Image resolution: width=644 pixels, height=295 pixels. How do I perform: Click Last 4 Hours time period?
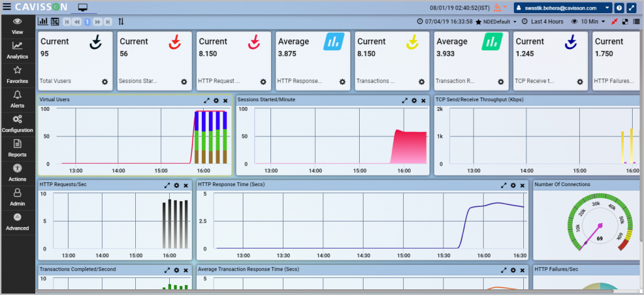click(547, 21)
